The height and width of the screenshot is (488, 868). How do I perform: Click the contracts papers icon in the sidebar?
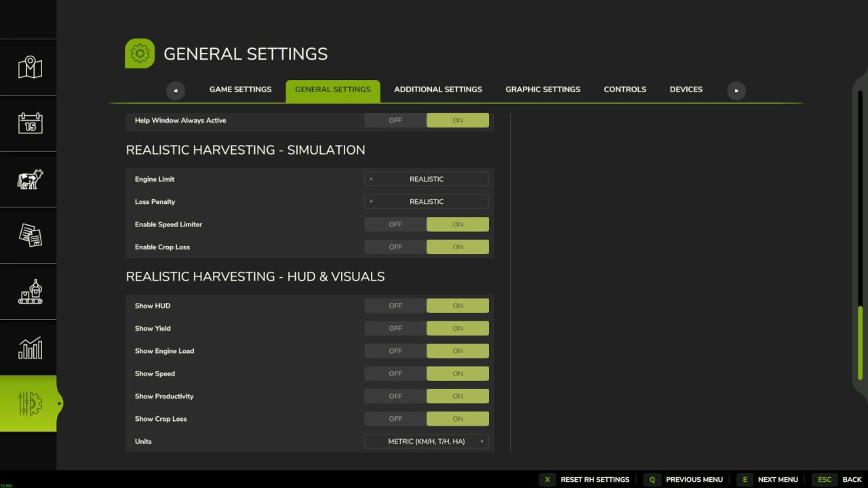pyautogui.click(x=28, y=235)
